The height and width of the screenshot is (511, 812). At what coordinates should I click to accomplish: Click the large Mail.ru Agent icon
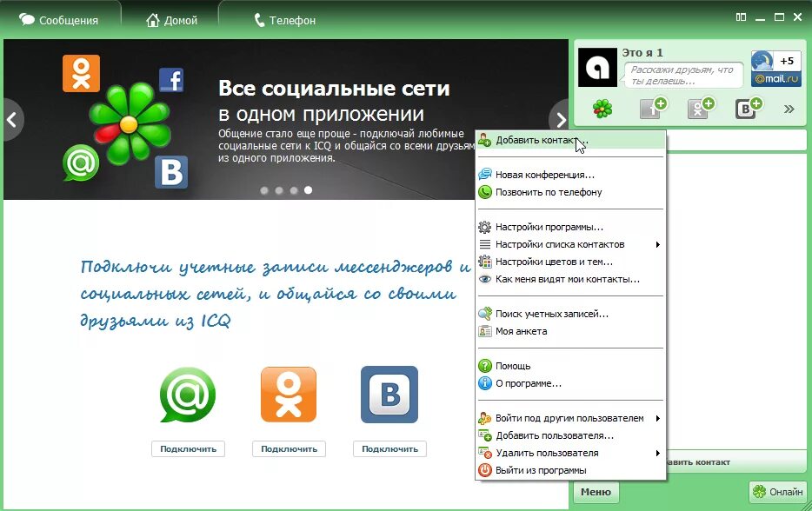pyautogui.click(x=188, y=395)
